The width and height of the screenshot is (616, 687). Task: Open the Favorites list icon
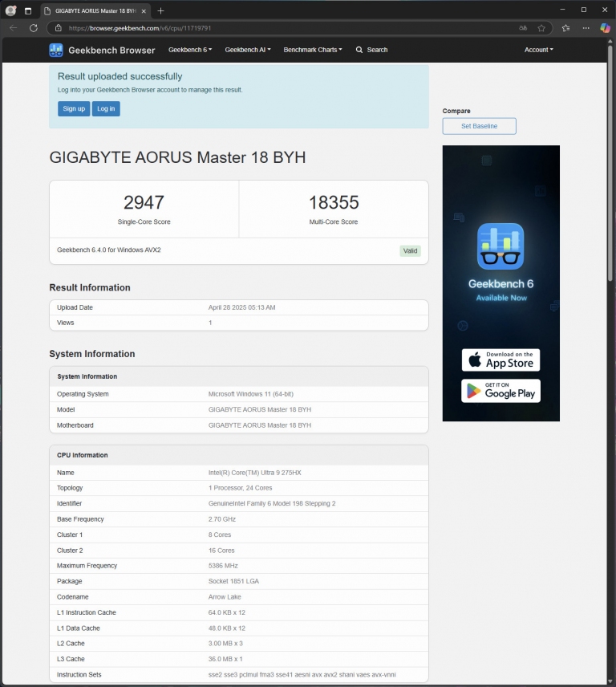click(x=565, y=28)
